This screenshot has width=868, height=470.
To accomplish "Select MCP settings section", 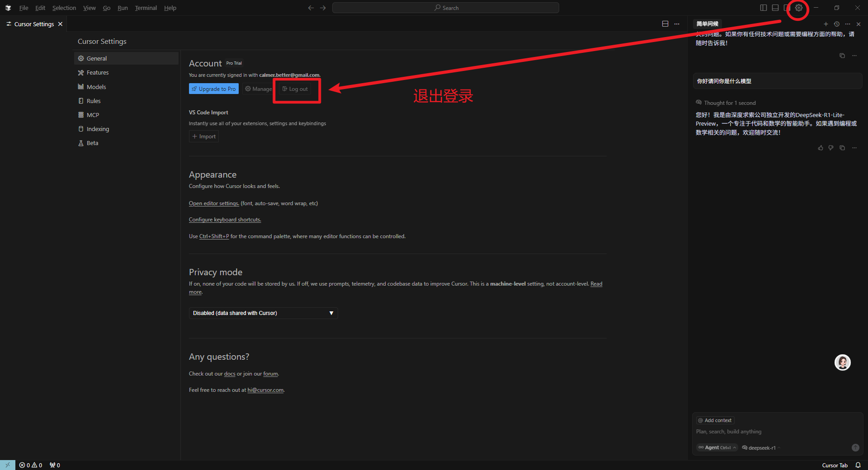I will (126, 115).
